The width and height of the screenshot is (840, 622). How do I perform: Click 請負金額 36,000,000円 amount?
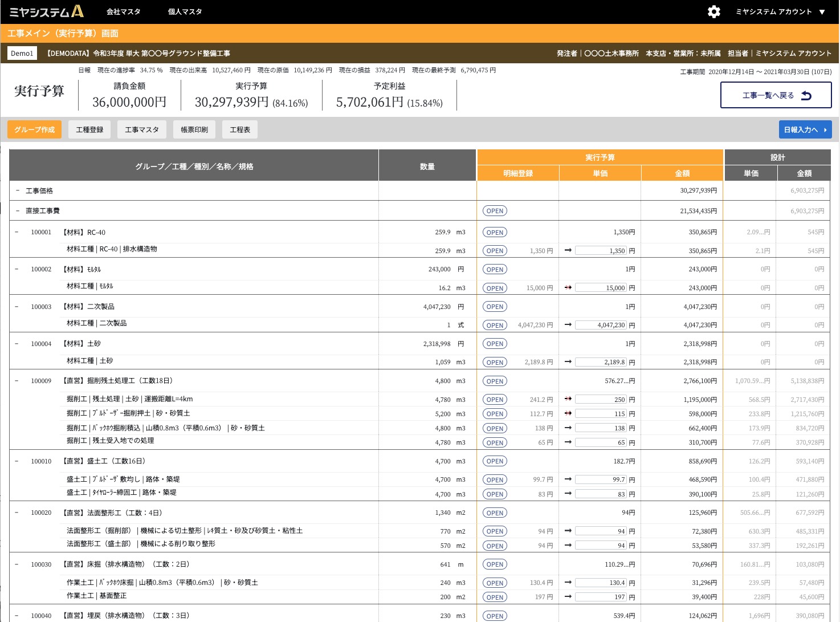point(129,102)
